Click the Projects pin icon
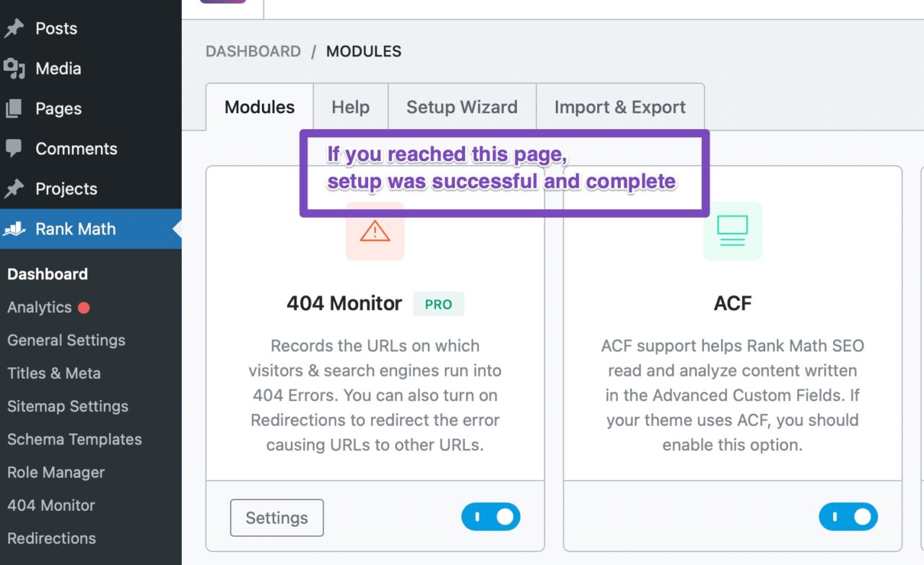 (x=14, y=189)
